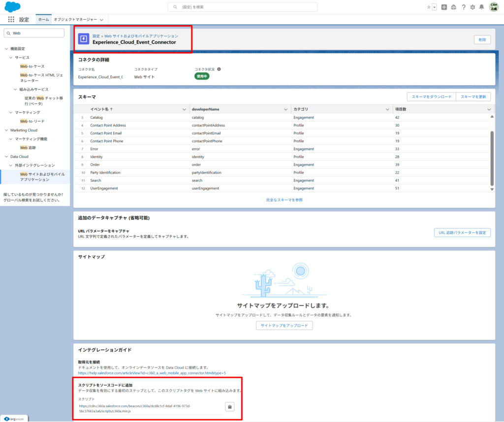Click the partyIdentification developerName cell
The image size is (504, 422).
[x=206, y=173]
